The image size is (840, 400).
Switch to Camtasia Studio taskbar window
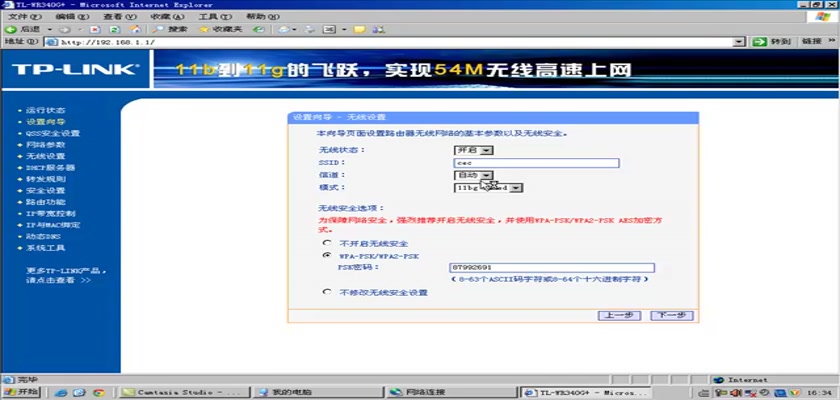click(x=184, y=393)
